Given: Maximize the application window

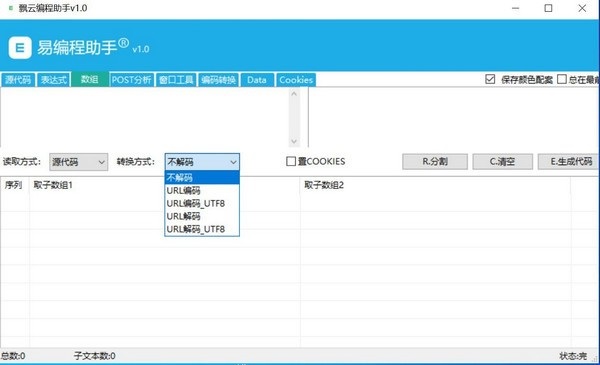Looking at the screenshot, I should pos(548,8).
